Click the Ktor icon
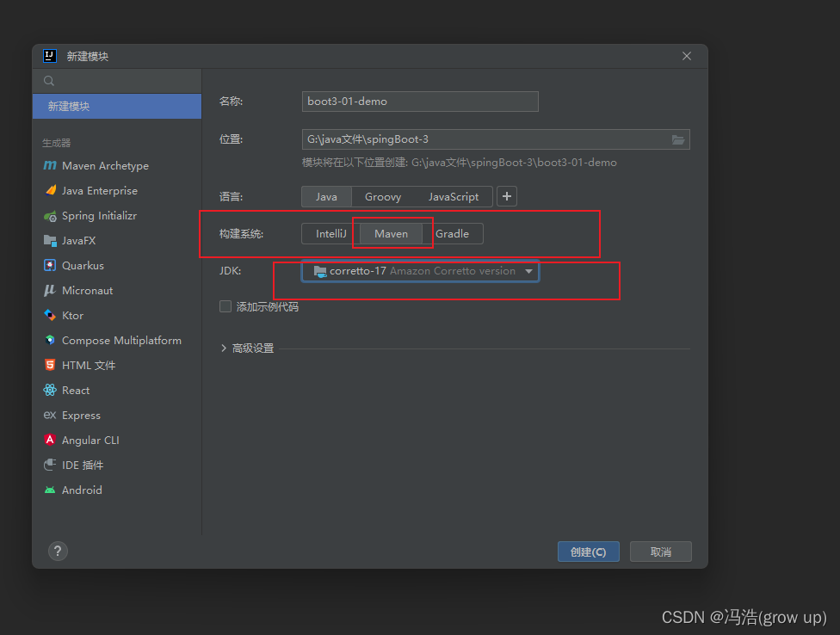Viewport: 840px width, 635px height. click(50, 316)
